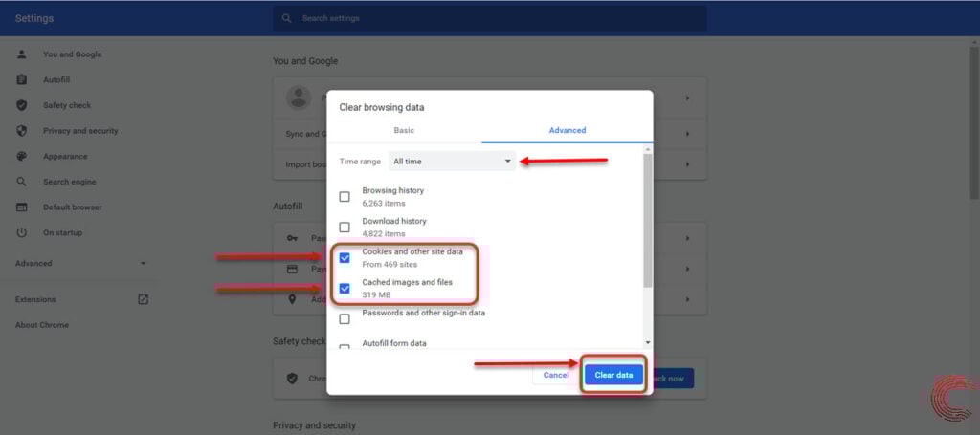The height and width of the screenshot is (435, 980).
Task: Click the You and Google person icon
Action: pos(22,54)
